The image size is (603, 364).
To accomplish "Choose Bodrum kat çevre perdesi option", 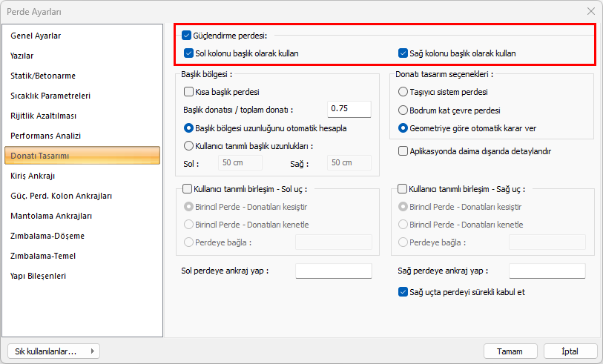I will [x=403, y=110].
